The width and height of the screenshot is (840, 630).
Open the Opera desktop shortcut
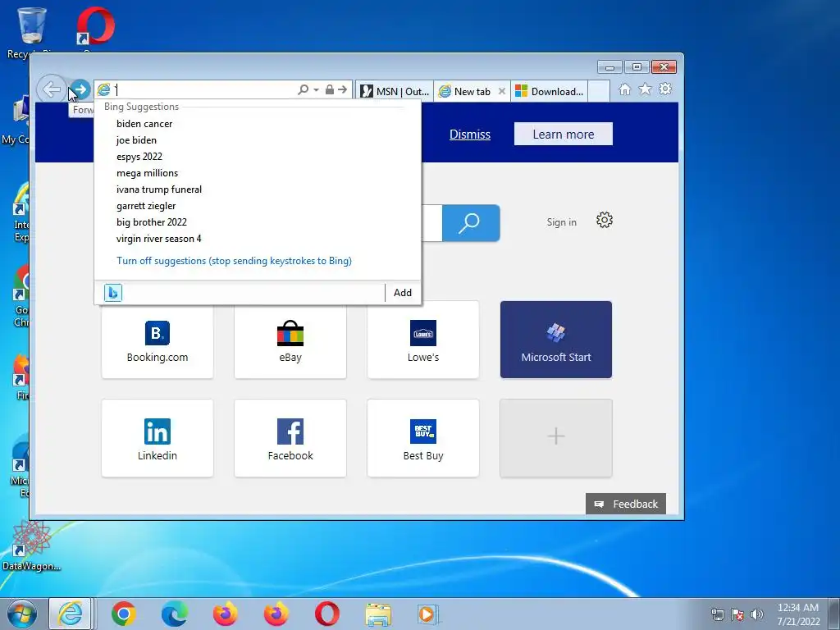pyautogui.click(x=95, y=27)
